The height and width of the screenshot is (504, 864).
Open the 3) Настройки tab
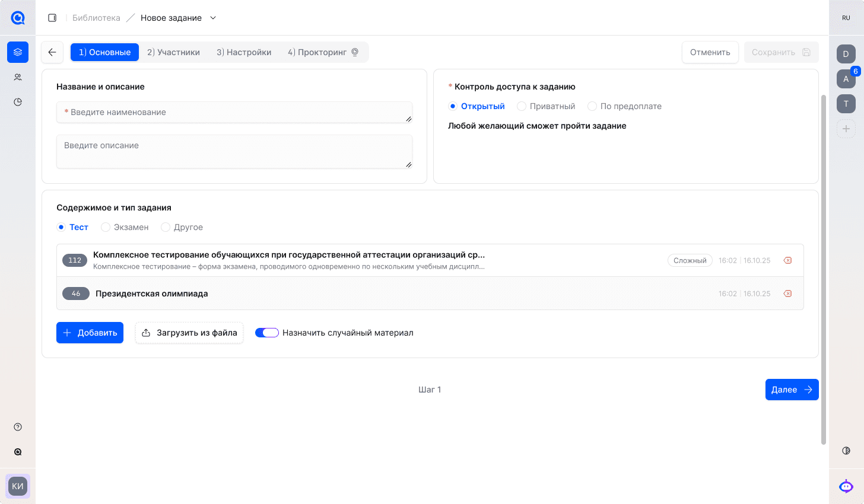(244, 52)
